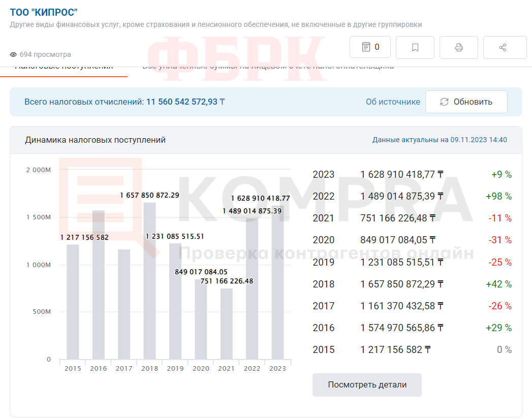
Task: Click the 2020 tax amount row
Action: [x=412, y=240]
